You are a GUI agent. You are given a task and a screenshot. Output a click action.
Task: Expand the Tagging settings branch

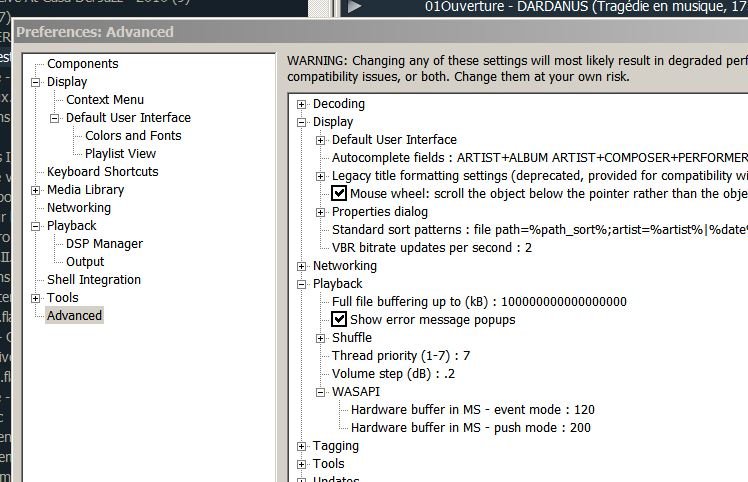pos(302,446)
